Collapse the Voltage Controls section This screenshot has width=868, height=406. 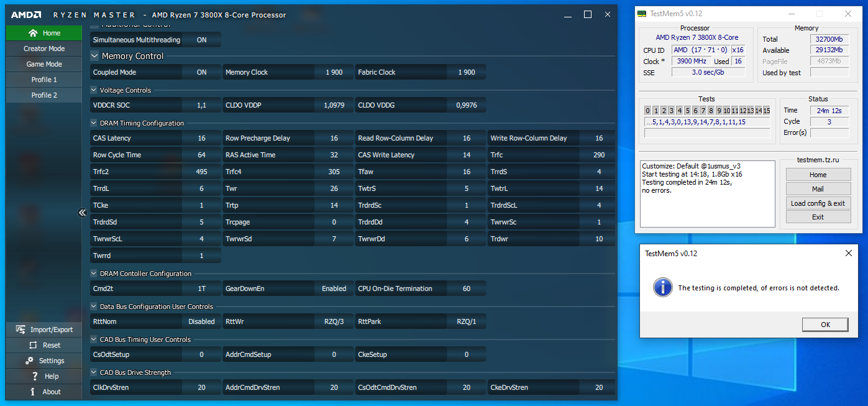tap(94, 90)
